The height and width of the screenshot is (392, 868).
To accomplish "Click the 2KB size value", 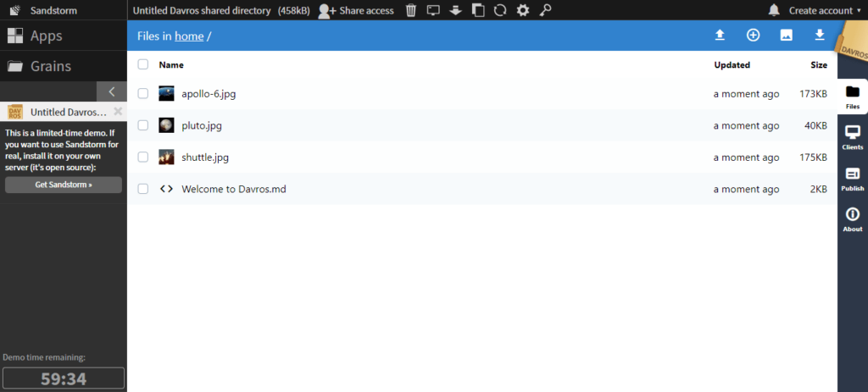I will 819,189.
